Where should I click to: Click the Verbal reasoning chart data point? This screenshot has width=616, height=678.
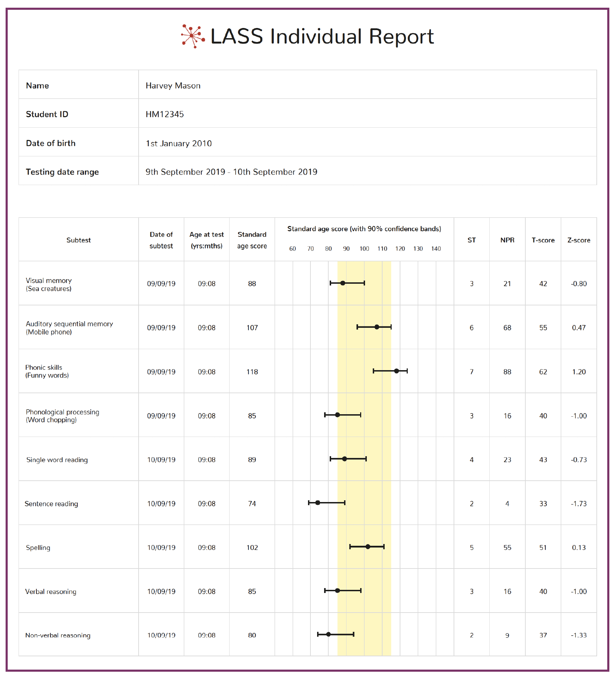pyautogui.click(x=337, y=591)
